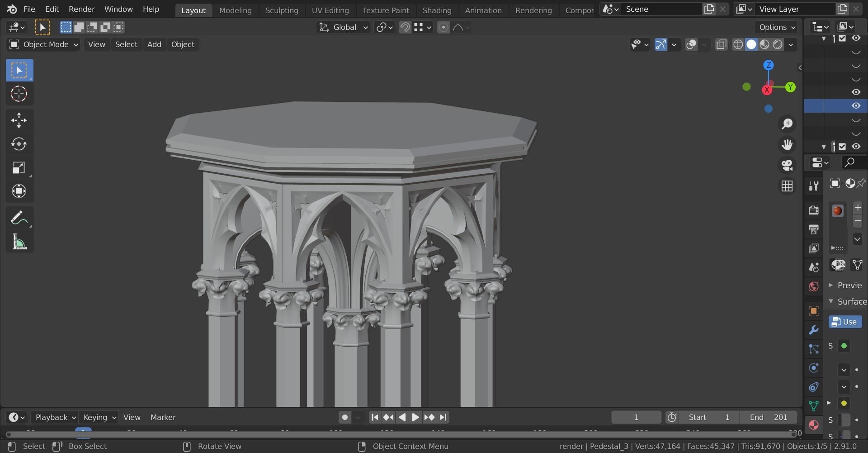
Task: Activate the Scale tool
Action: (19, 168)
